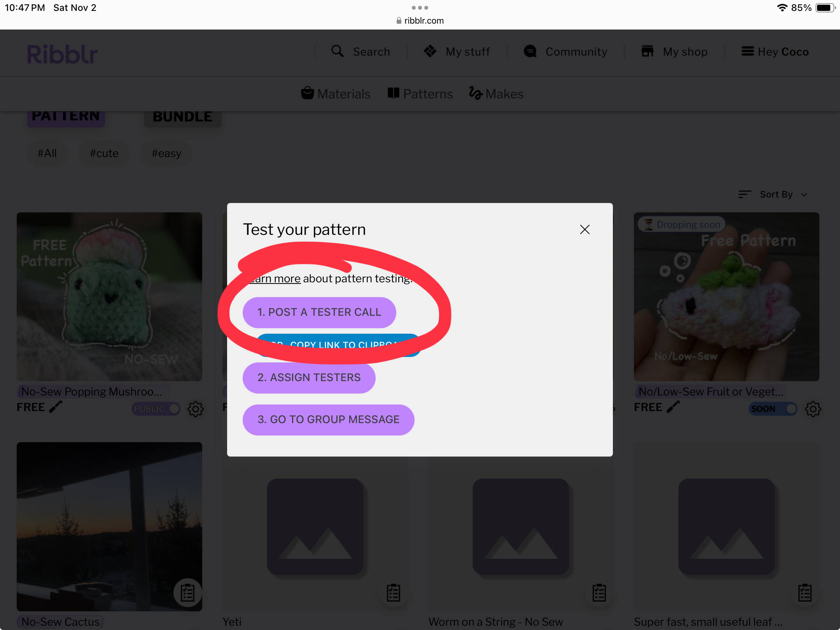
Task: Open the Hey Coco hamburger menu
Action: 775,51
